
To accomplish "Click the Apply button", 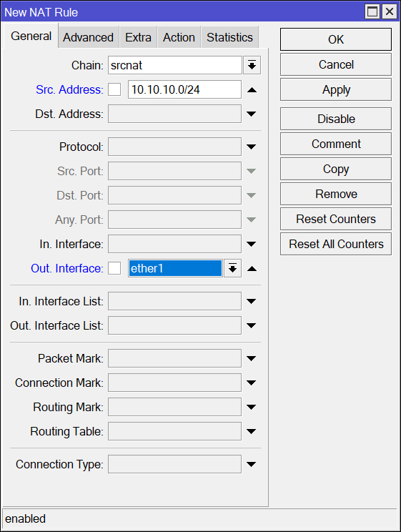I will 336,90.
